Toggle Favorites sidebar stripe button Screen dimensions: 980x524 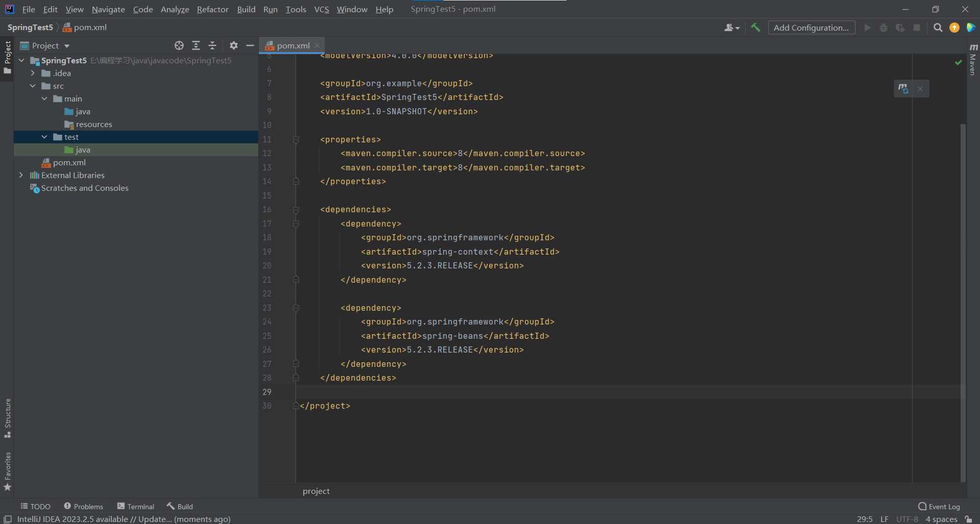click(x=7, y=471)
